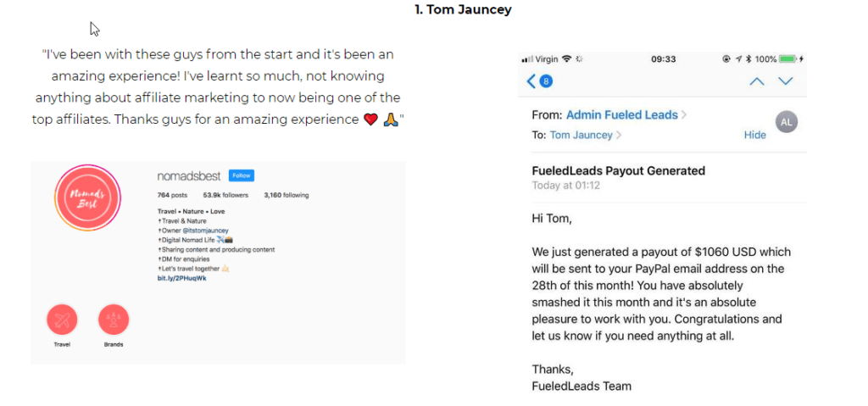The height and width of the screenshot is (406, 868).
Task: Click the FueledLeads Payout Generated subject line
Action: [x=618, y=170]
